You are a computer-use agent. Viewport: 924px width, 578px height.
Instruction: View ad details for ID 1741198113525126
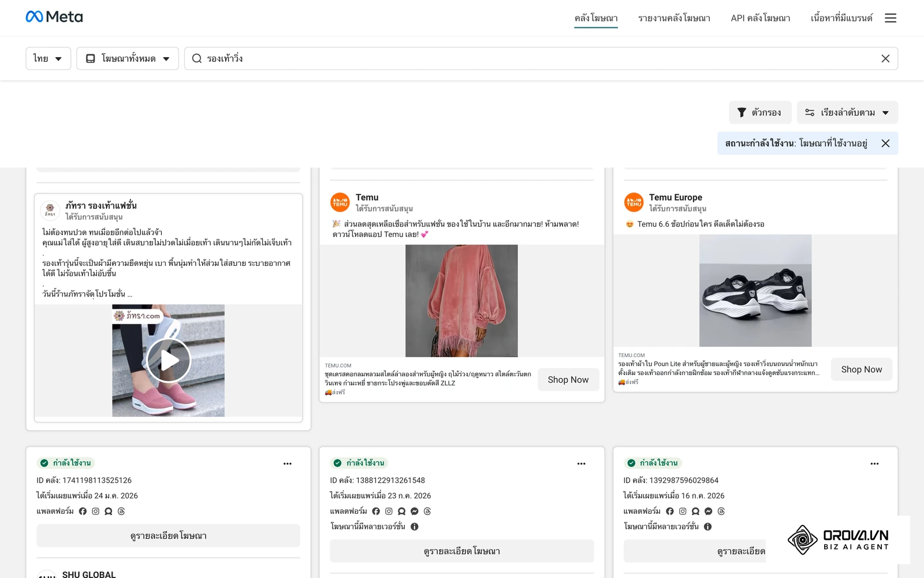(x=169, y=536)
